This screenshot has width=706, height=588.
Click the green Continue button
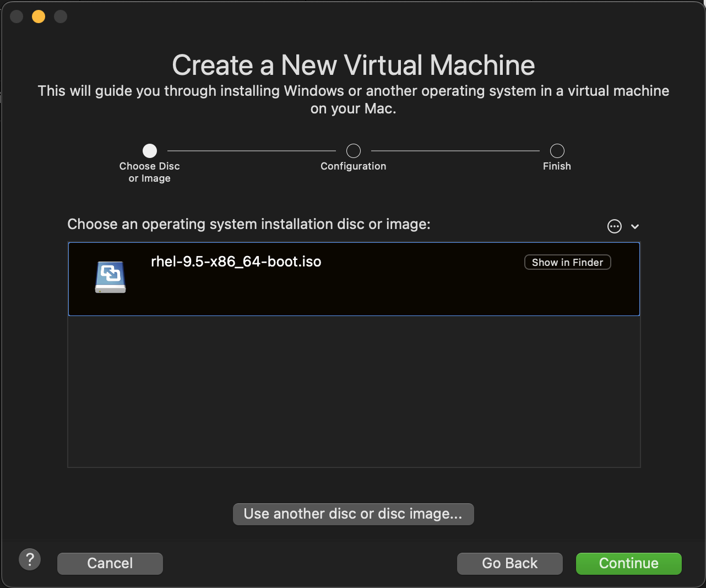point(628,563)
